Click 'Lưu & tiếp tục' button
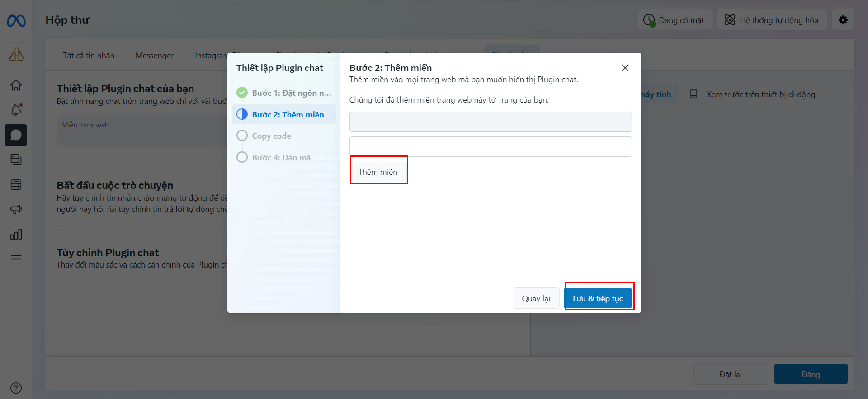The width and height of the screenshot is (868, 399). pos(598,298)
